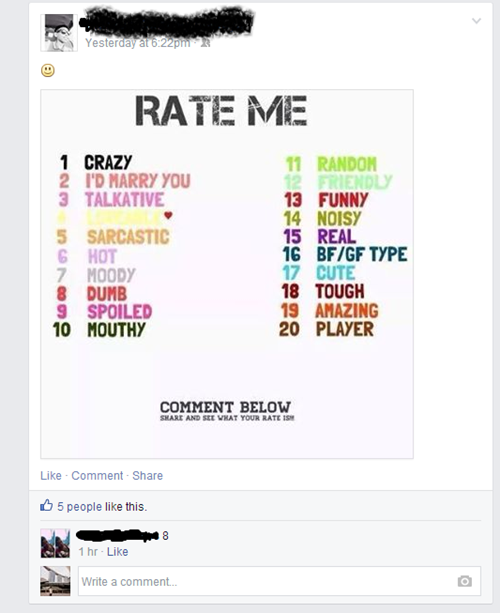The image size is (500, 613).
Task: Click the post author's profile picture
Action: (x=59, y=33)
